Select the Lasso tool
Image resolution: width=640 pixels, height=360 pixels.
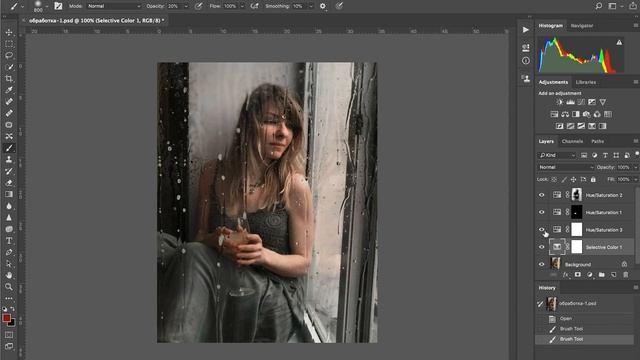[x=9, y=55]
